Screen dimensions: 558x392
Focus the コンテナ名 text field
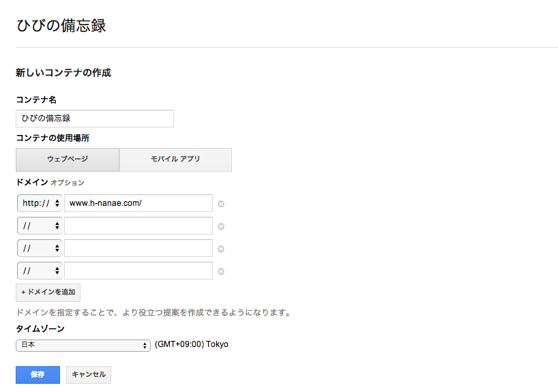(95, 119)
